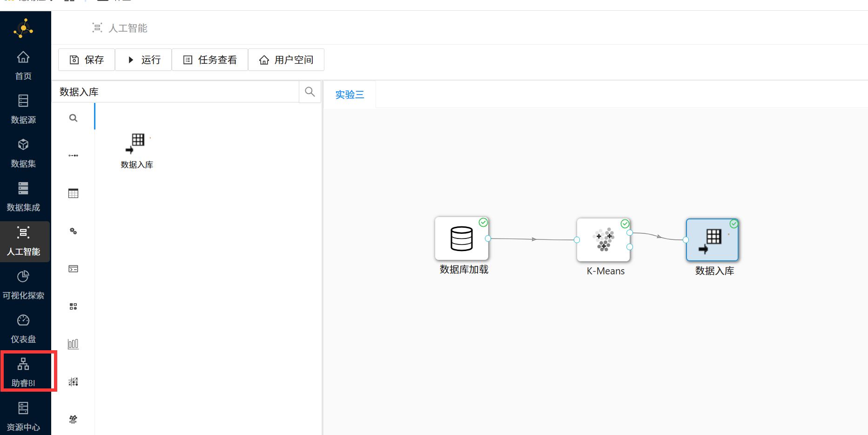Click the app logo at top of sidebar
The width and height of the screenshot is (868, 435).
point(23,28)
